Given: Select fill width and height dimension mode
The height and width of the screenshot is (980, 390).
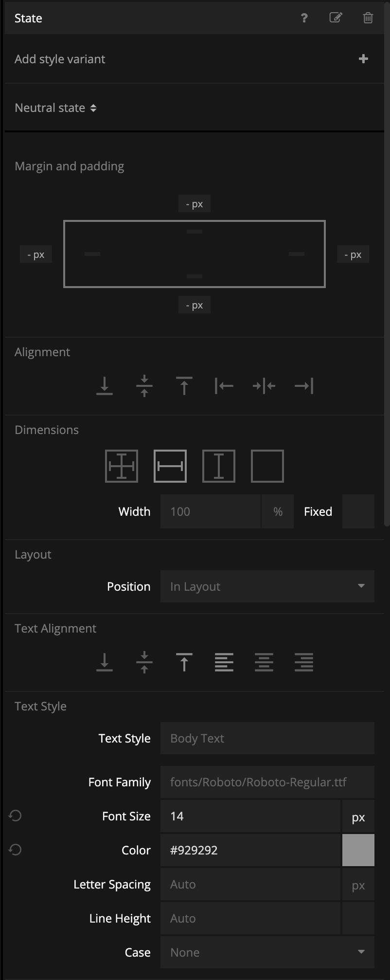Looking at the screenshot, I should point(122,466).
